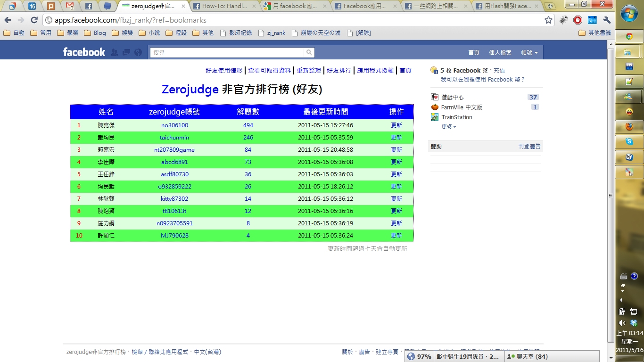Click the Windows Start orb
The width and height of the screenshot is (644, 362).
pyautogui.click(x=629, y=13)
